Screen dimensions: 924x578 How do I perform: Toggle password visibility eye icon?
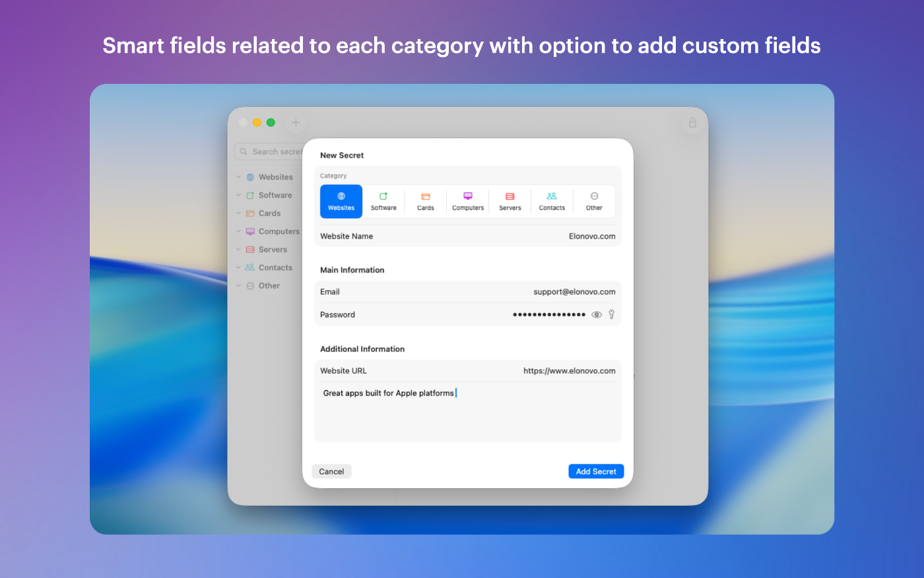coord(597,314)
